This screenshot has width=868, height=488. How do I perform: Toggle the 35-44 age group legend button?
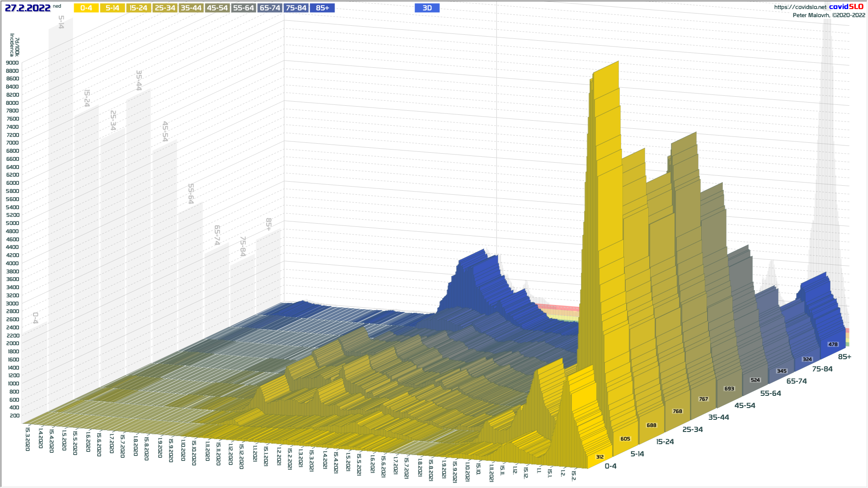pyautogui.click(x=191, y=8)
